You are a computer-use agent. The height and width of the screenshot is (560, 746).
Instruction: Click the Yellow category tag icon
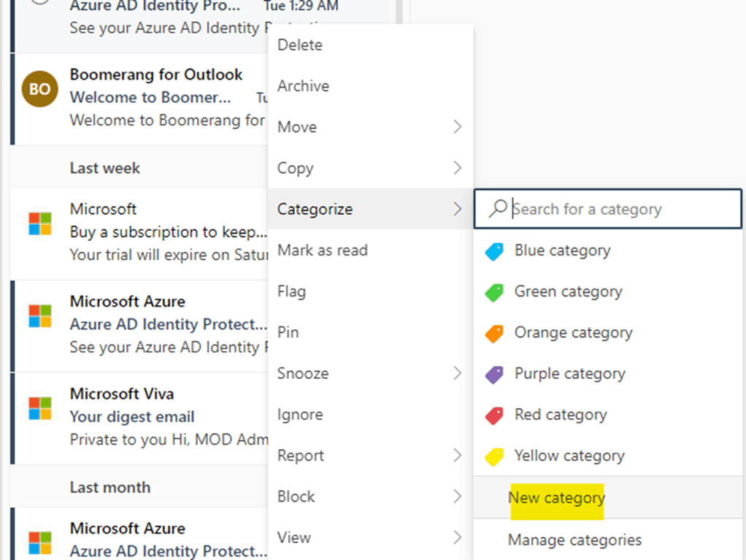pyautogui.click(x=494, y=457)
